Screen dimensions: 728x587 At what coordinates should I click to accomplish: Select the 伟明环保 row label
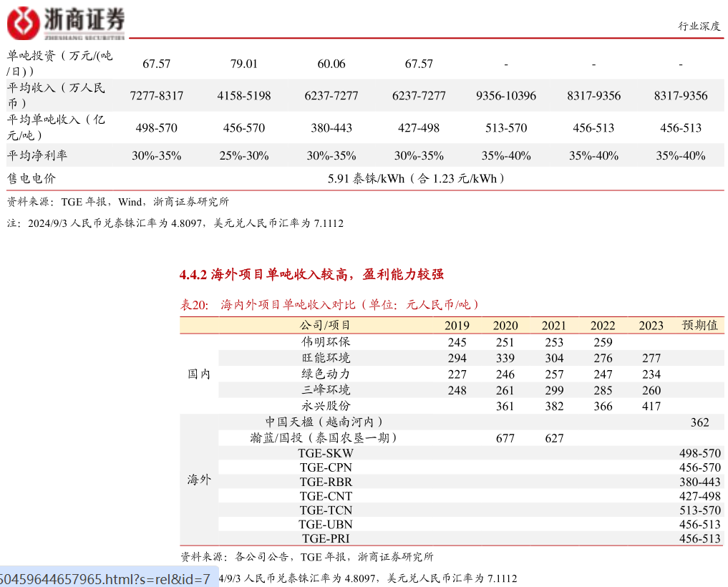point(326,341)
